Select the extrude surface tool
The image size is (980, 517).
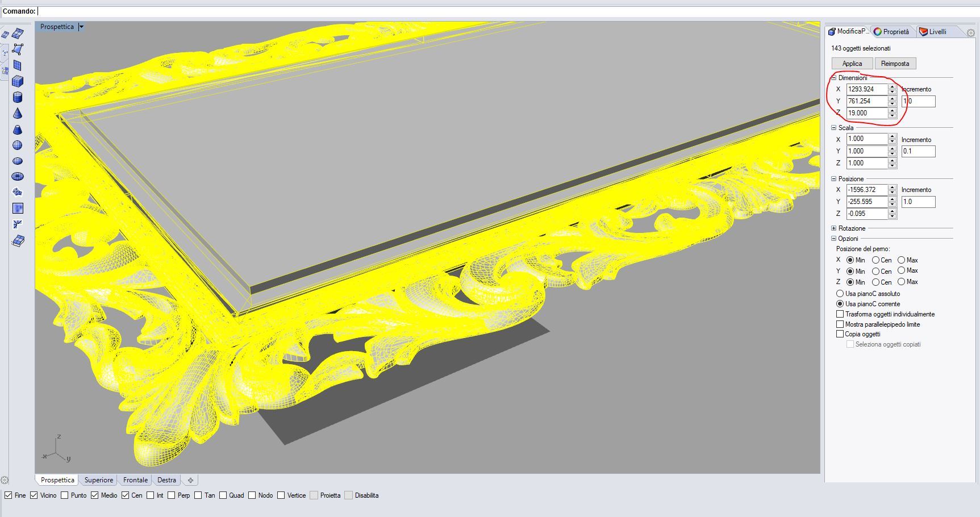(x=18, y=241)
